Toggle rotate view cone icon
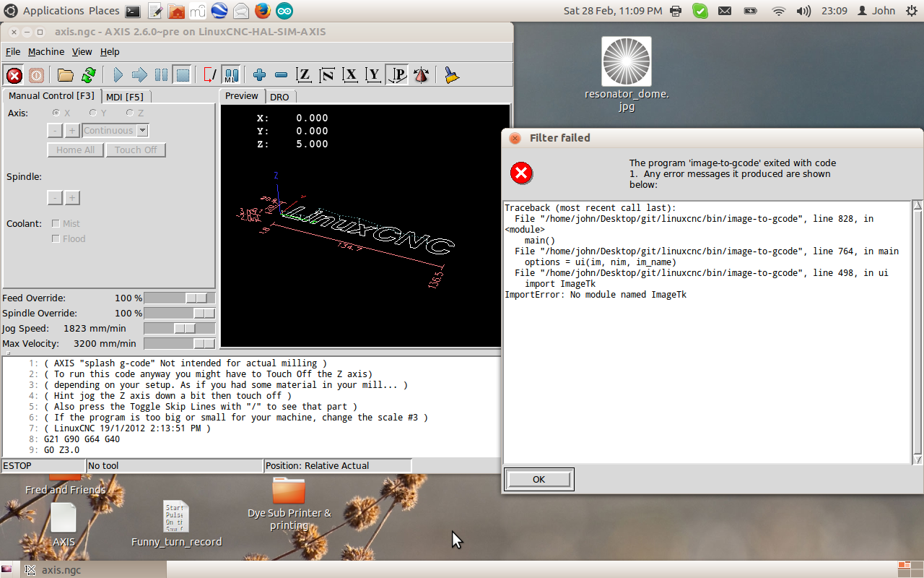Screen dimensions: 924x578 click(x=421, y=75)
